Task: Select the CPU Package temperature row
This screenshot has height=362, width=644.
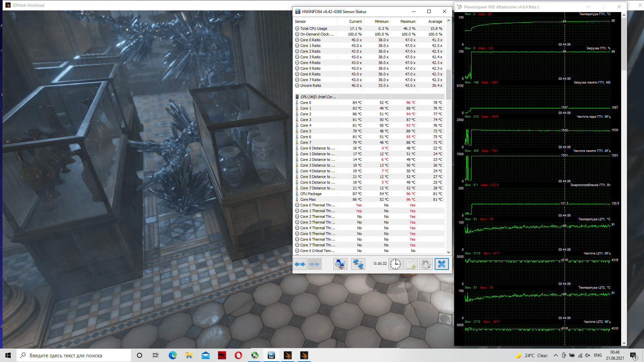Action: pos(311,194)
